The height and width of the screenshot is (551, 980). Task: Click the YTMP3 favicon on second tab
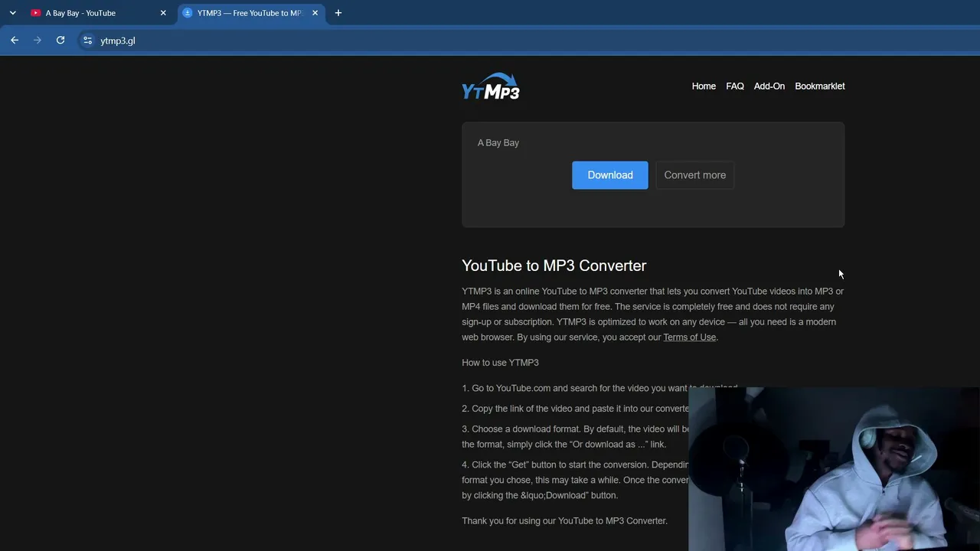pos(188,13)
